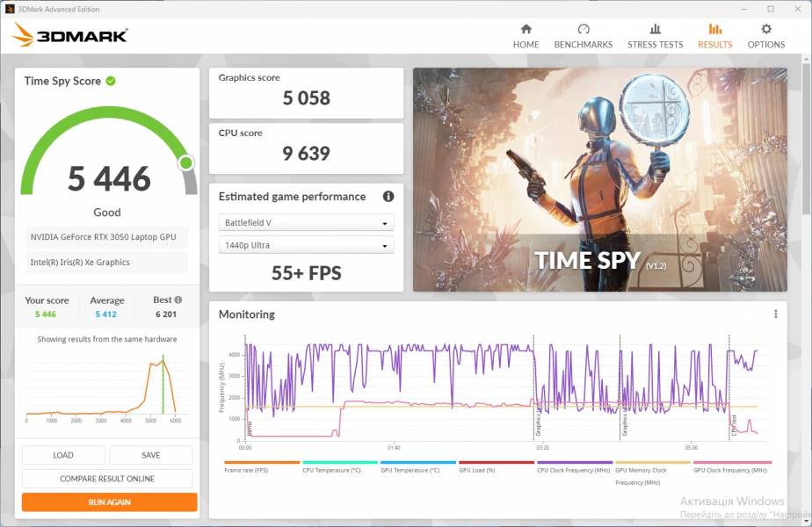
Task: Maximize the 3DMark window
Action: click(x=771, y=9)
